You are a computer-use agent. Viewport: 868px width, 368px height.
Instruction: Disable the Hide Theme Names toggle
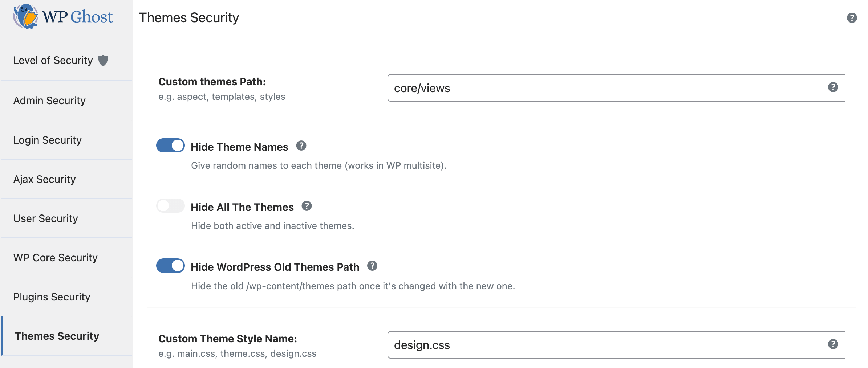(170, 145)
